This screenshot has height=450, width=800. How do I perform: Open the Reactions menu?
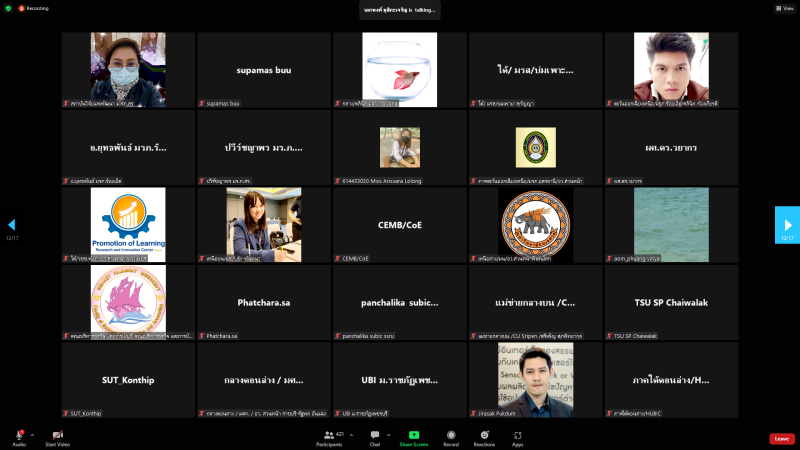point(485,436)
